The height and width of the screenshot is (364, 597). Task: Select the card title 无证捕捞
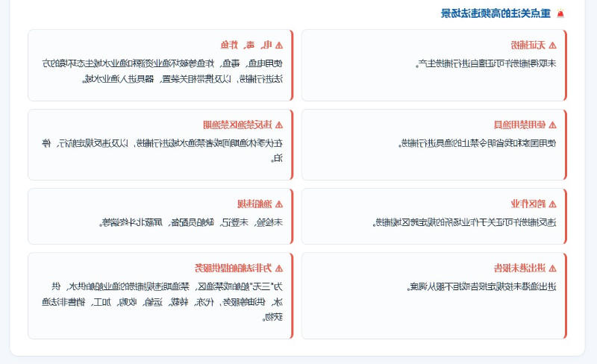[x=528, y=45]
